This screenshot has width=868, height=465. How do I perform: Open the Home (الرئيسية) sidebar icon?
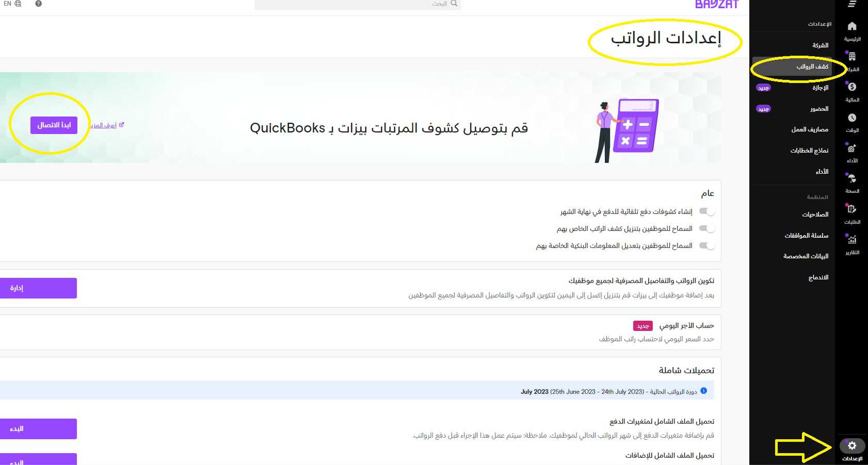[x=852, y=26]
